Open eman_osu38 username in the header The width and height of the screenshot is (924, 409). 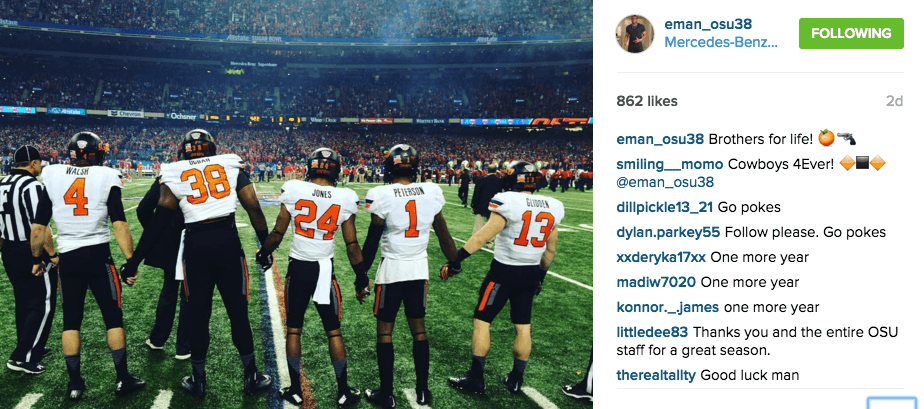point(708,24)
